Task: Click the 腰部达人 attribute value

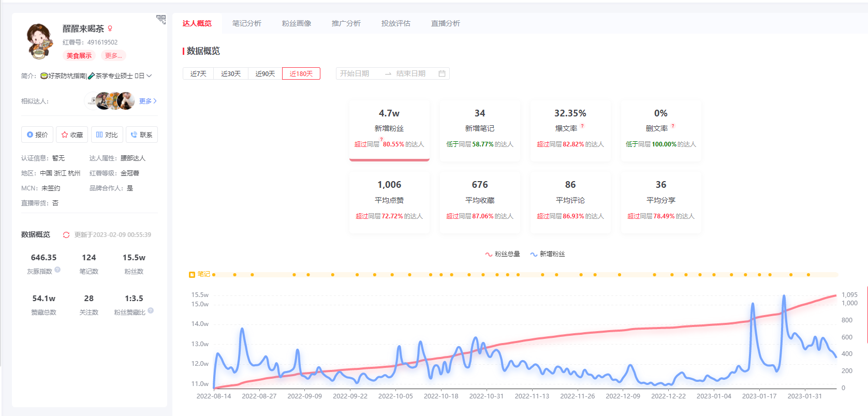Action: click(133, 158)
